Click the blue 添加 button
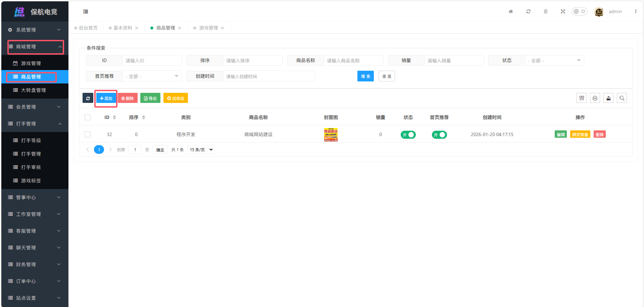The height and width of the screenshot is (307, 644). (x=106, y=98)
